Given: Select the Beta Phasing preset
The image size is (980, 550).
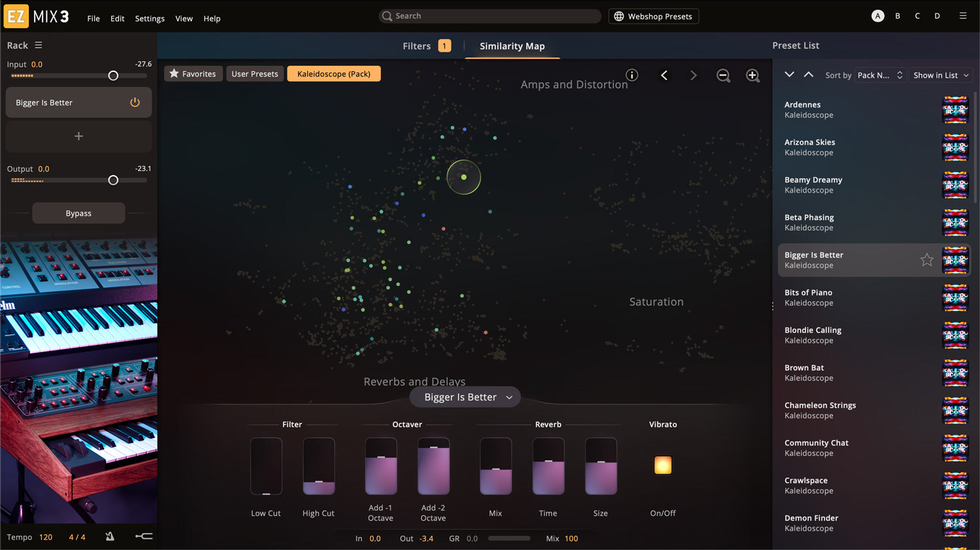Looking at the screenshot, I should pos(874,222).
